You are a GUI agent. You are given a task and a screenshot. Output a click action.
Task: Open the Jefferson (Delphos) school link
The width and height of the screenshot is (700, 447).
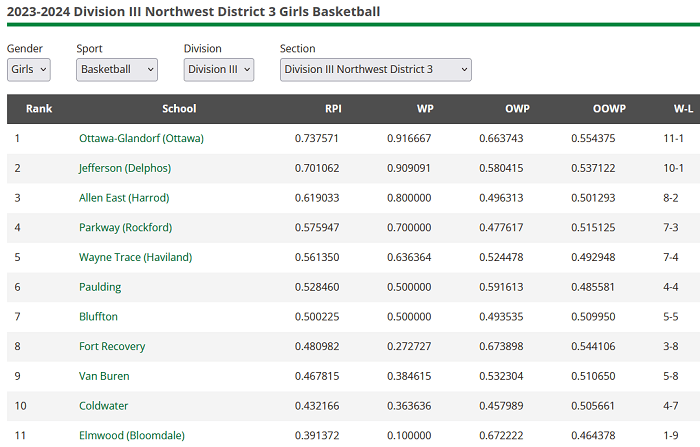[125, 168]
